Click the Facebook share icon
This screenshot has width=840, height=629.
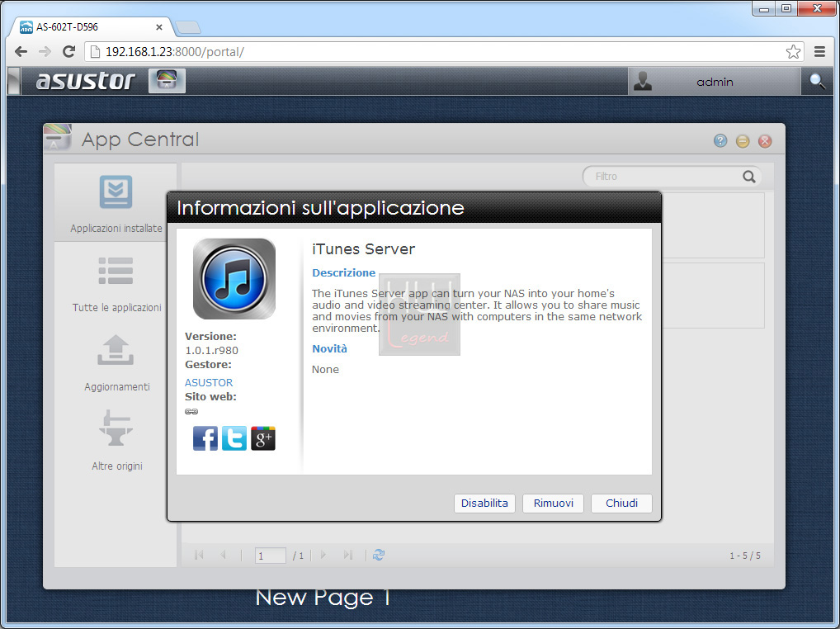[205, 438]
